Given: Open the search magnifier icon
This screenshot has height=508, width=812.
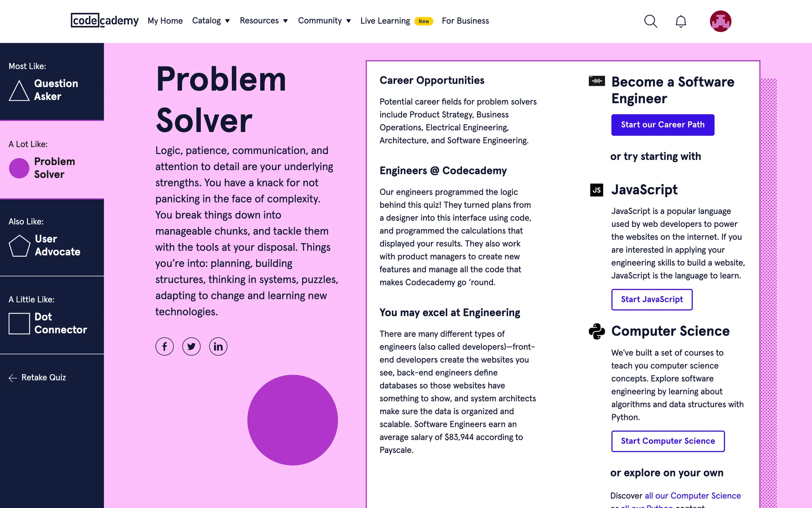Looking at the screenshot, I should click(x=650, y=21).
